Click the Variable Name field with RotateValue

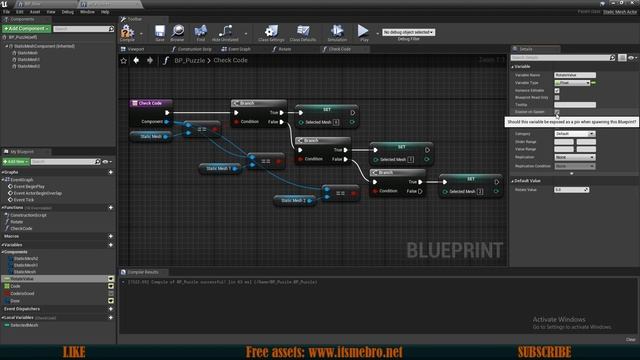(x=575, y=75)
